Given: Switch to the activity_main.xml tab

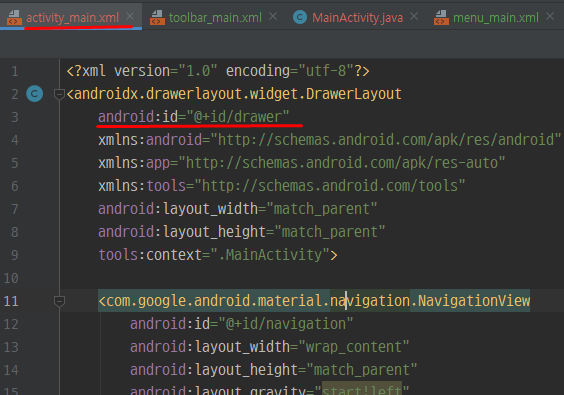Looking at the screenshot, I should click(72, 17).
